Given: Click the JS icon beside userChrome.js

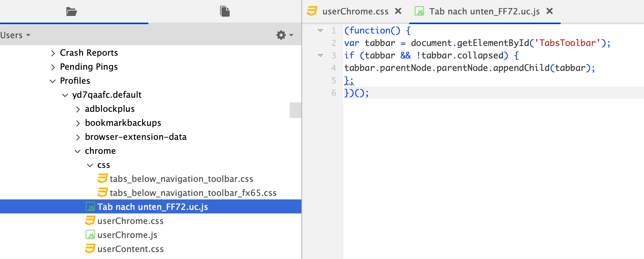Looking at the screenshot, I should pyautogui.click(x=90, y=235).
